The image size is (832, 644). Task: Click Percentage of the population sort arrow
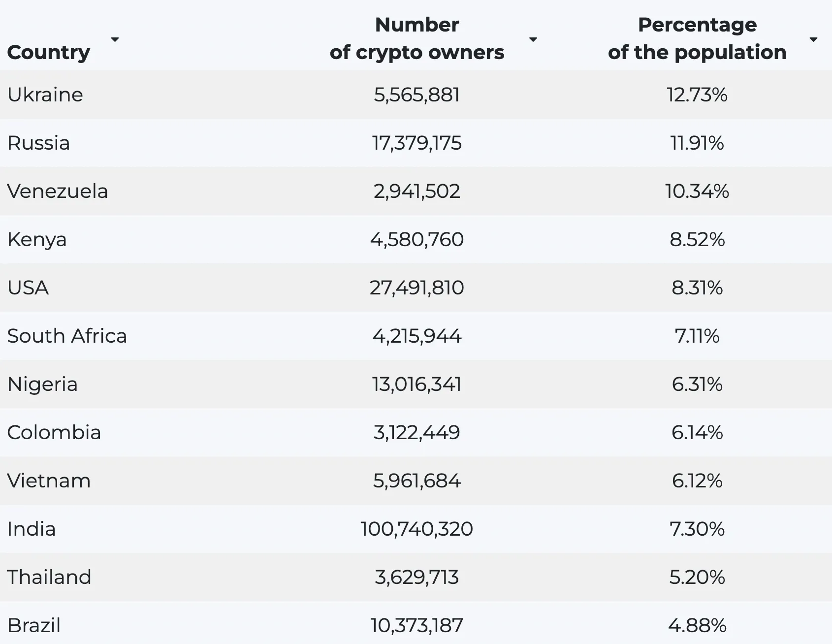(x=813, y=39)
